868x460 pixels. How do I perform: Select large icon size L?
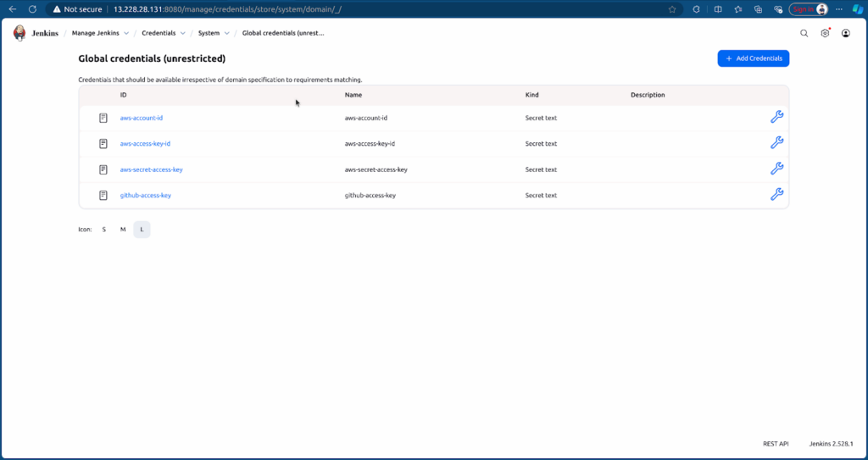(142, 230)
